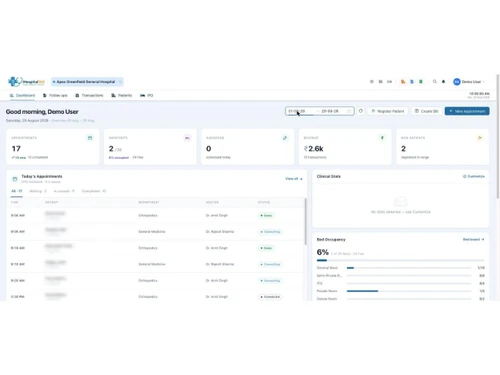This screenshot has height=375, width=500.
Task: Click the General Ward occupancy bar
Action: [409, 268]
